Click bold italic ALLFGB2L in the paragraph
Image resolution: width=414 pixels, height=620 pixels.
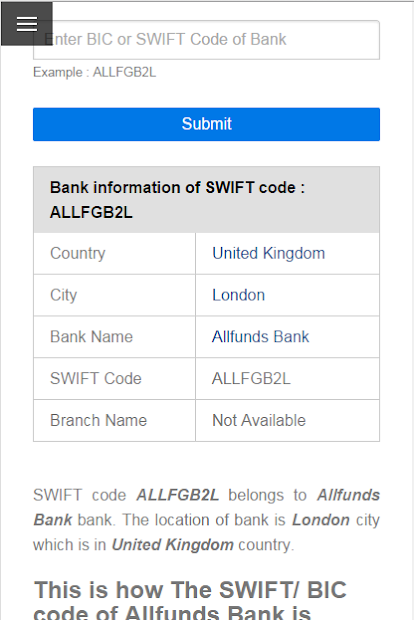[178, 495]
